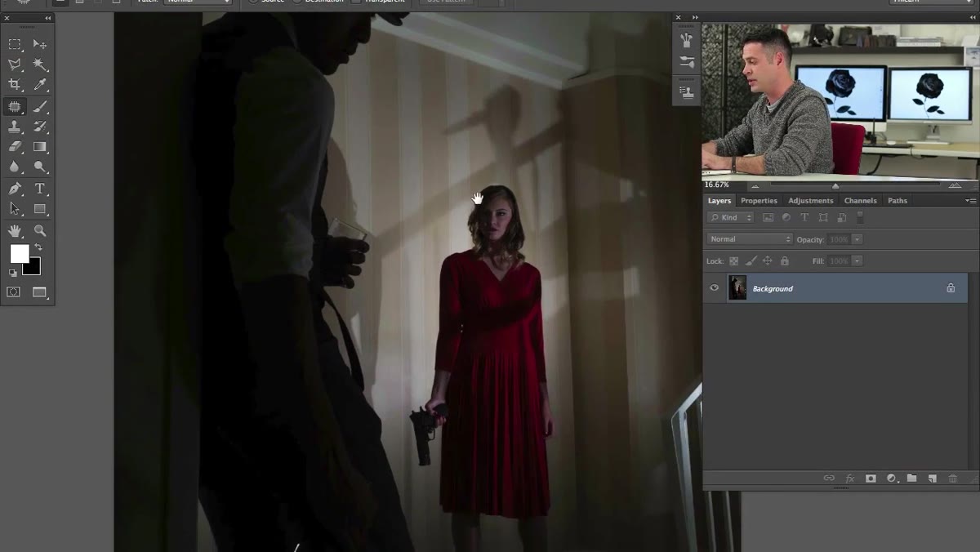980x552 pixels.
Task: Select the Dodge tool
Action: (39, 167)
